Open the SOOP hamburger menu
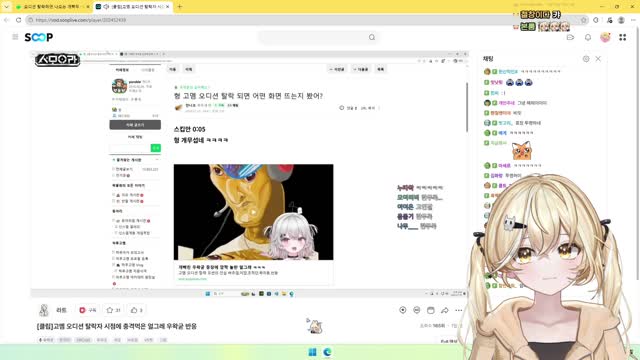Viewport: 640px width, 360px height. pos(15,37)
